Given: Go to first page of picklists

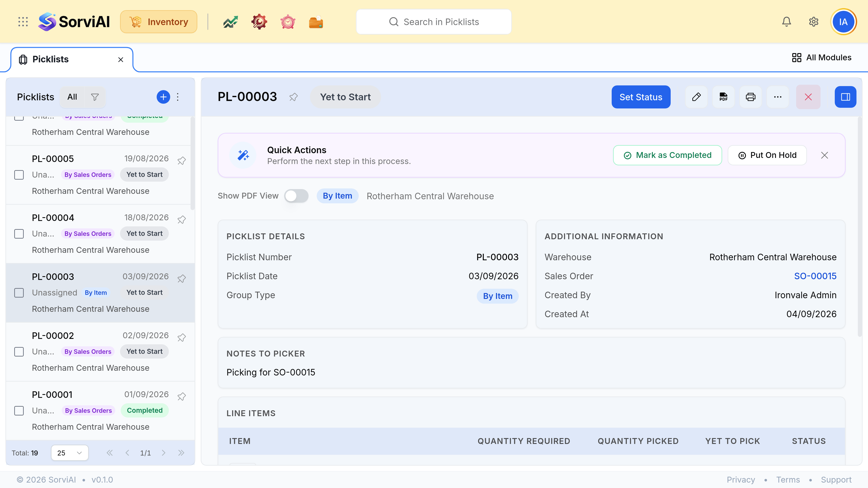Looking at the screenshot, I should [x=109, y=453].
